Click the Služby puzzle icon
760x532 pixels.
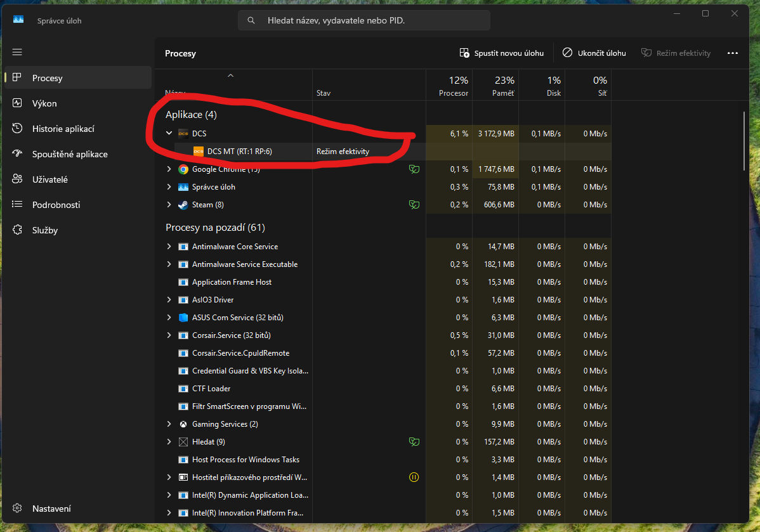pyautogui.click(x=17, y=230)
